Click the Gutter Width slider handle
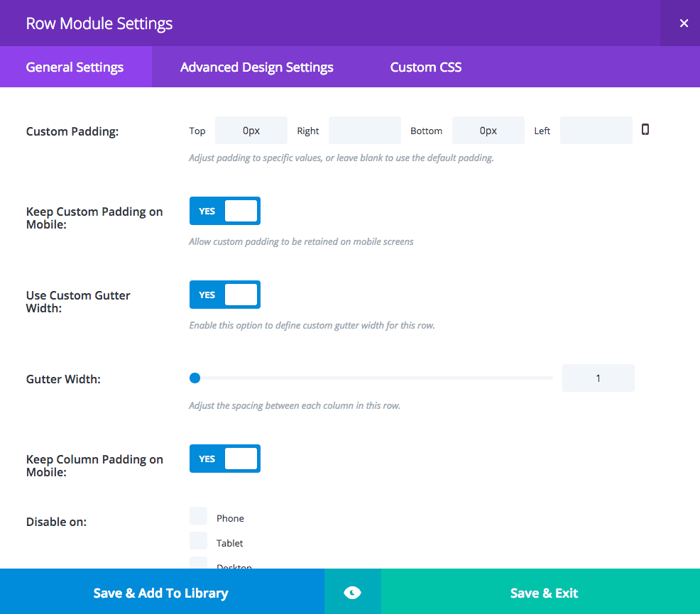 (195, 378)
